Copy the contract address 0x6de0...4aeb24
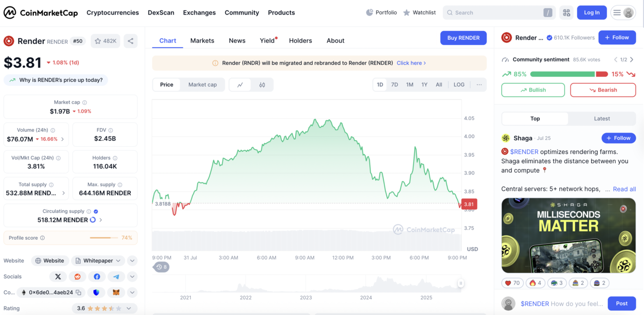 (78, 292)
